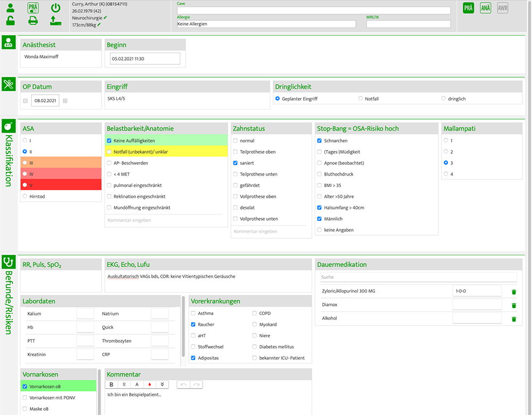The width and height of the screenshot is (532, 415).
Task: Uncheck Halsumfang > 40cm
Action: coord(319,207)
